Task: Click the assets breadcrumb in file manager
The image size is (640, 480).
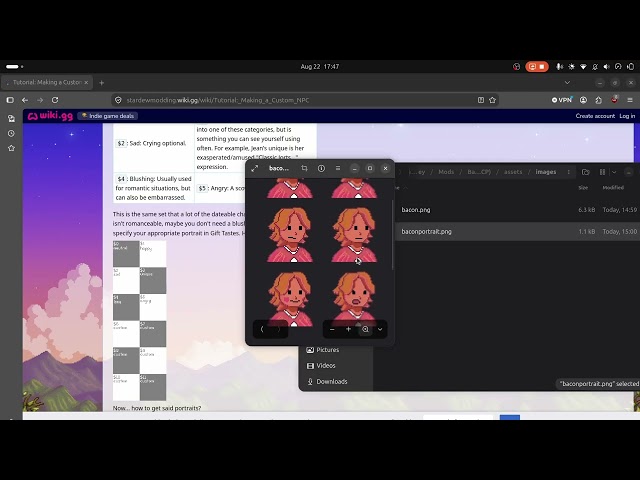Action: [513, 172]
